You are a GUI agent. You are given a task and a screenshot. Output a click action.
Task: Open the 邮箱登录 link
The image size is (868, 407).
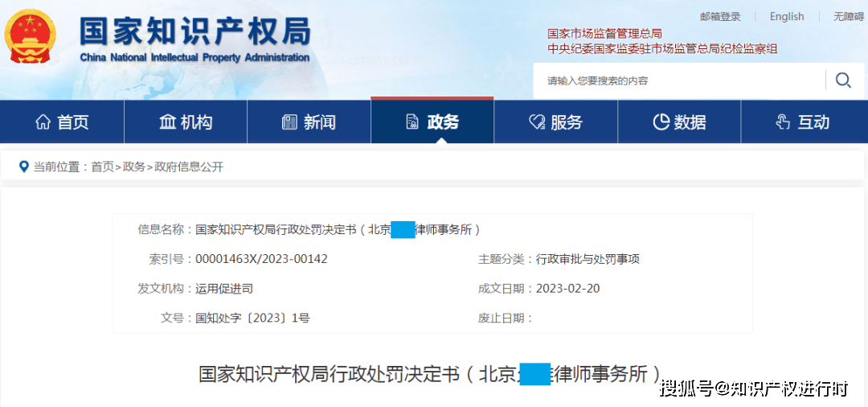[720, 16]
